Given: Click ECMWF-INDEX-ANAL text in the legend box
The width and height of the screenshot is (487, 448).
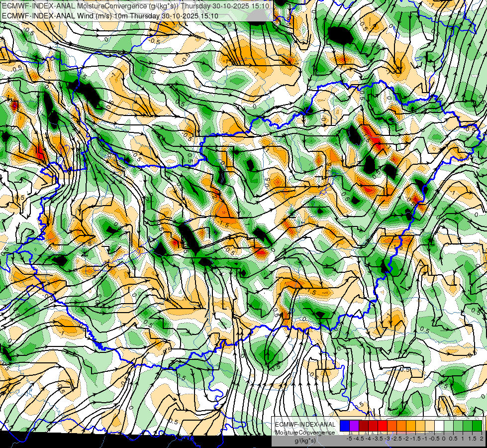Looking at the screenshot, I should tap(305, 425).
